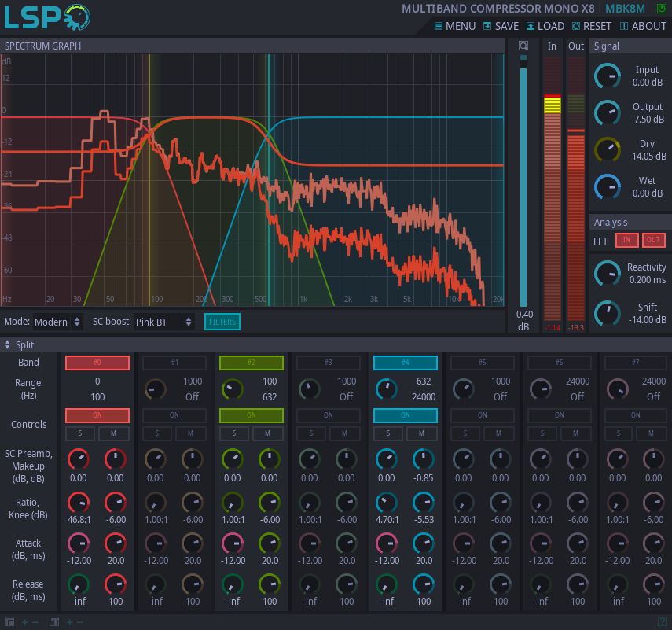Screen dimensions: 672x630
Task: Click band #0 attack time knob showing 20.0
Action: 116,543
